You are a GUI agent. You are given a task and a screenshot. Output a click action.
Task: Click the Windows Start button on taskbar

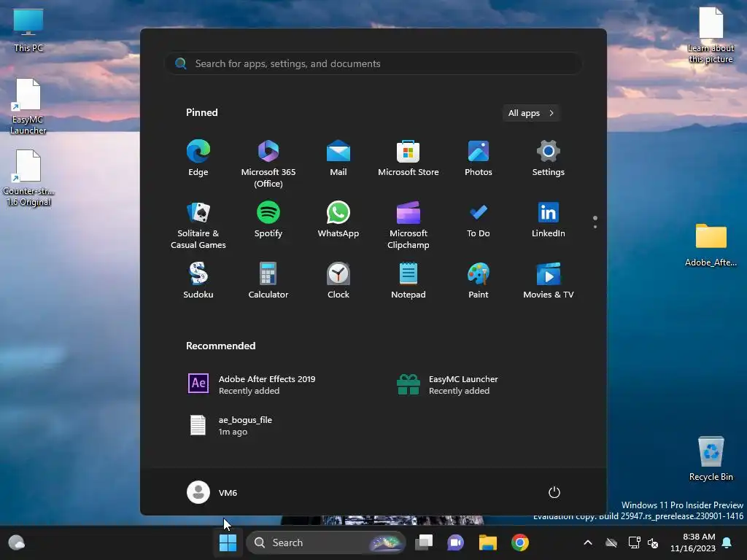[x=228, y=542]
